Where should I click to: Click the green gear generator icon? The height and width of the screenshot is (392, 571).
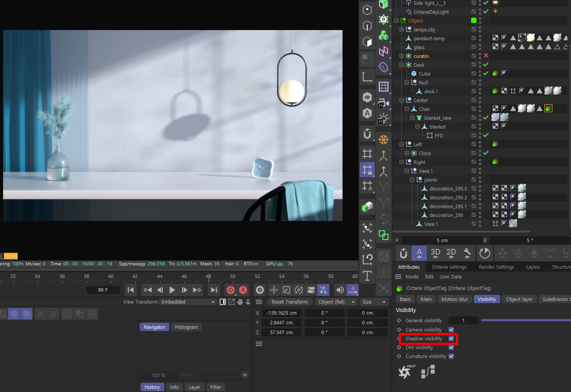pos(383,19)
